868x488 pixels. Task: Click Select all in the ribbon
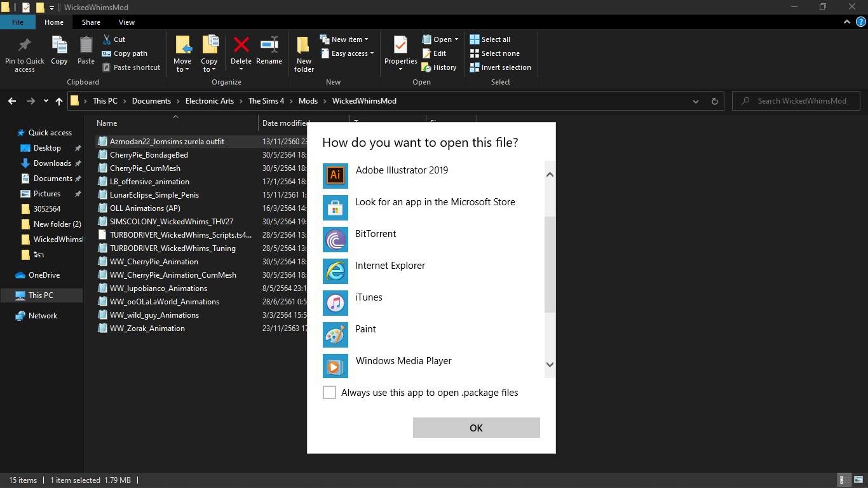point(490,39)
